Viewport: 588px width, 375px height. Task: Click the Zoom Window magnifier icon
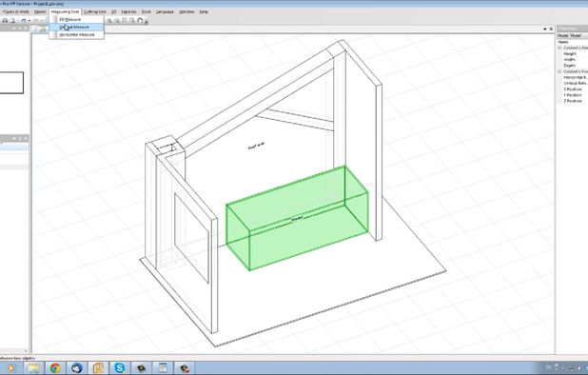132,21
